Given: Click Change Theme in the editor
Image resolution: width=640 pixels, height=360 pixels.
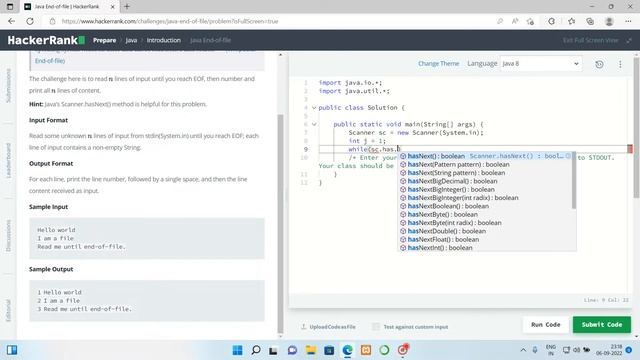Looking at the screenshot, I should click(x=438, y=64).
